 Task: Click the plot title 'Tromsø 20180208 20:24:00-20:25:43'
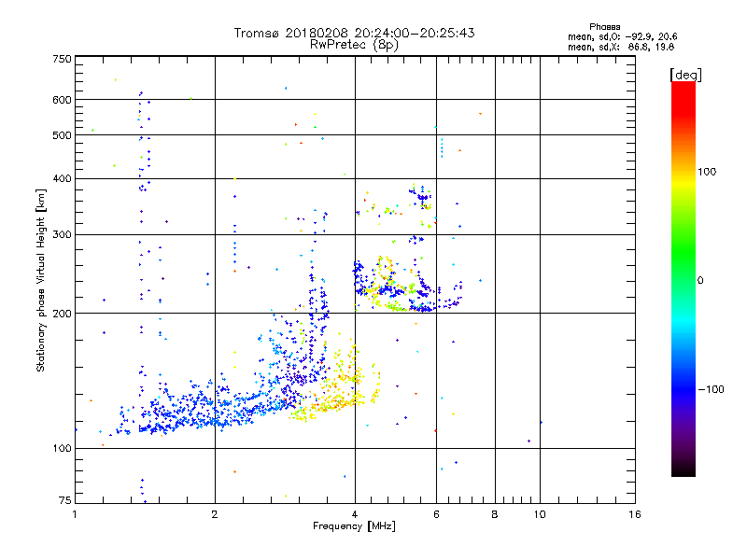click(354, 33)
